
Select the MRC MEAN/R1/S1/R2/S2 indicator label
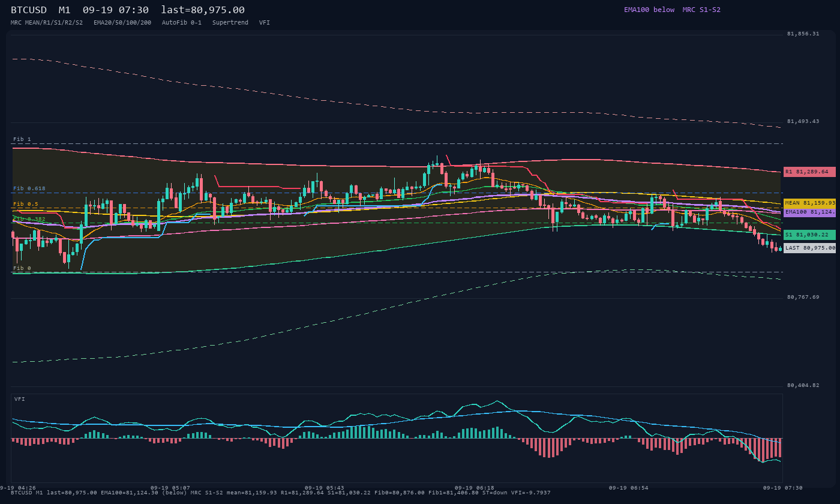tap(47, 22)
